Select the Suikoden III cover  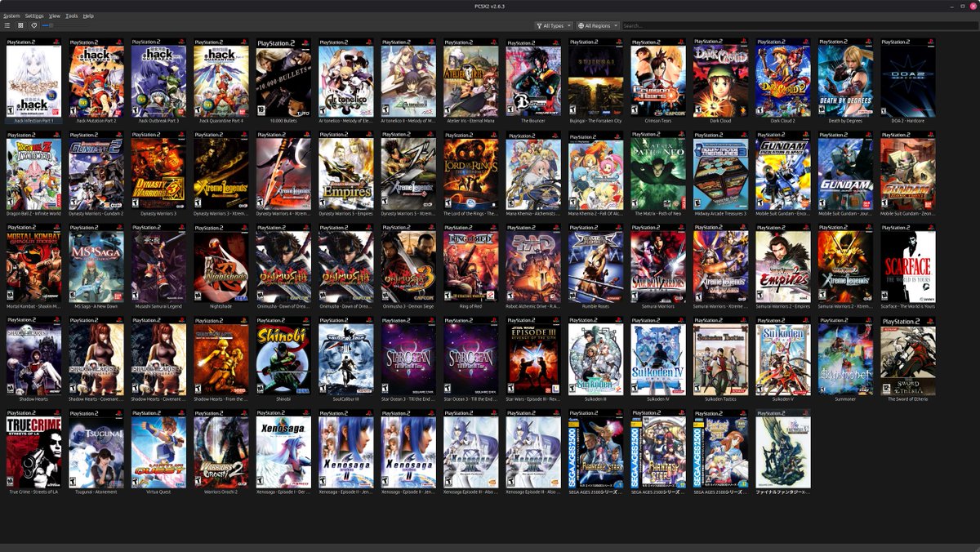click(596, 357)
